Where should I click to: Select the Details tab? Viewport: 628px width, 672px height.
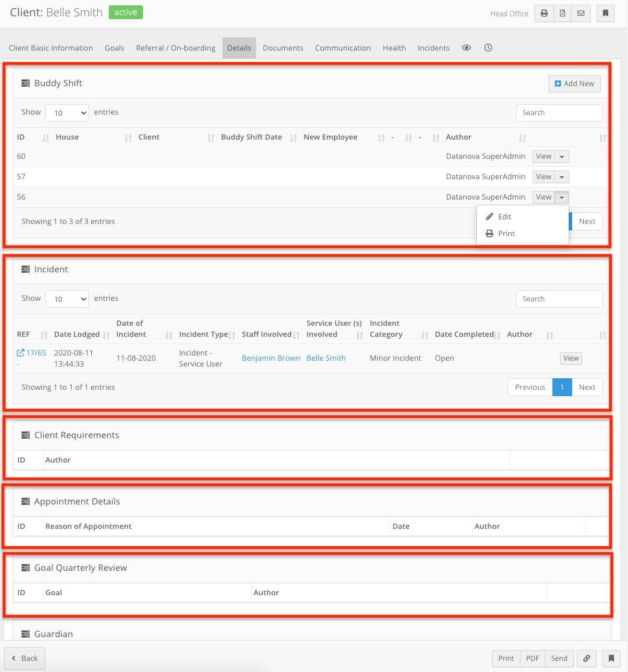click(x=239, y=48)
